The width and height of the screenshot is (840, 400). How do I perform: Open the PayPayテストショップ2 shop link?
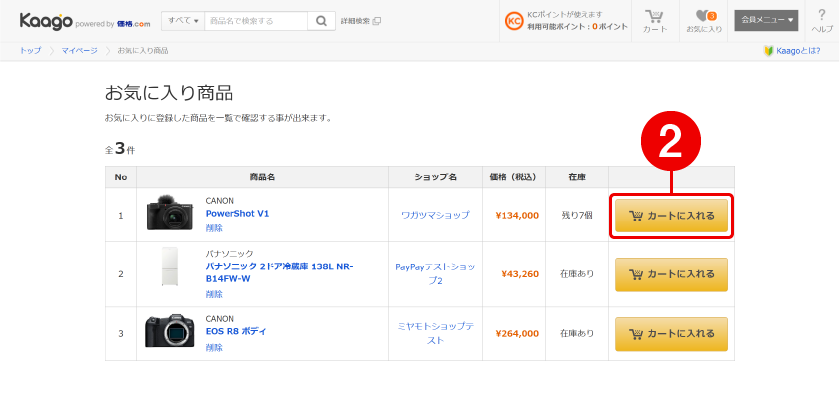pos(435,274)
